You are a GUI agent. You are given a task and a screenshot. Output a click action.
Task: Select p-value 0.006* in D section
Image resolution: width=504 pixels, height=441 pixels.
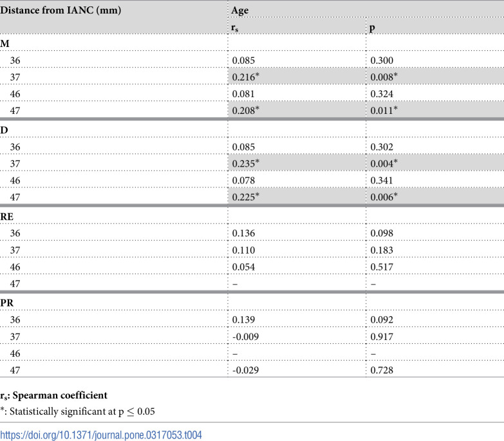coord(384,197)
